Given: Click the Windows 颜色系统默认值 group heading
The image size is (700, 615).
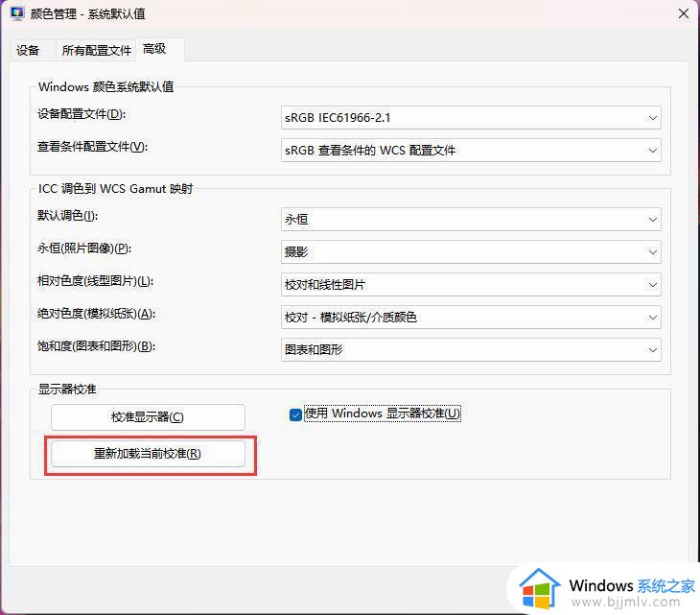Looking at the screenshot, I should (x=105, y=86).
